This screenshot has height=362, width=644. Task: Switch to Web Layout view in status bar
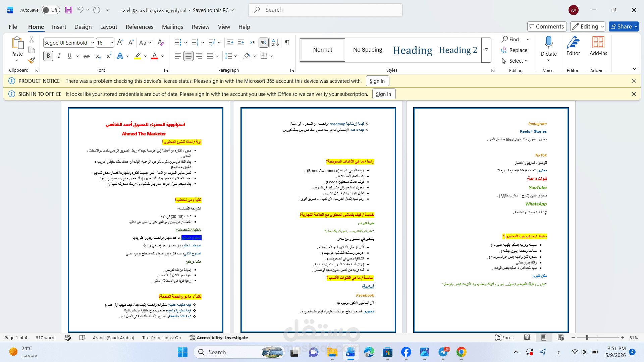click(560, 338)
